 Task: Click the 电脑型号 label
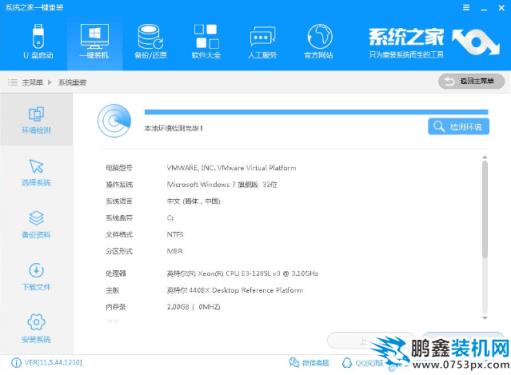(119, 168)
